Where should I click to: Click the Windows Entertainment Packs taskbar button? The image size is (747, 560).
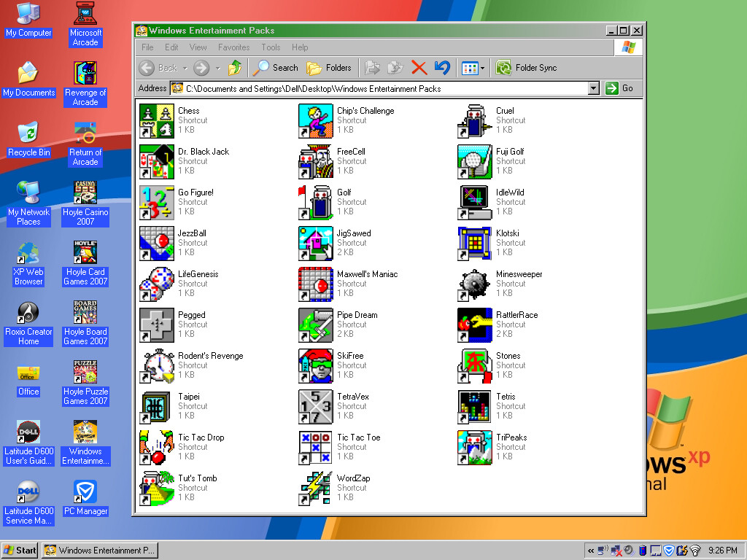[x=99, y=551]
